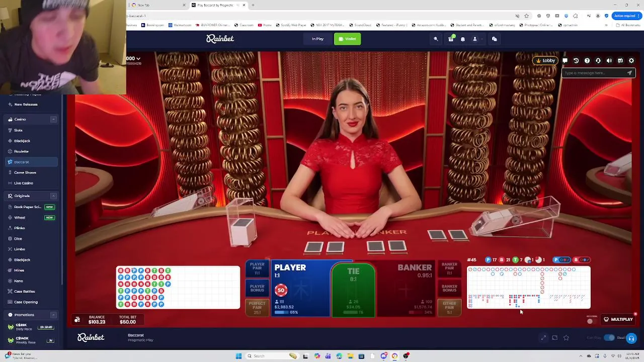Screen dimensions: 644x362
Task: Click the blue support headset bubble
Action: pyautogui.click(x=631, y=338)
